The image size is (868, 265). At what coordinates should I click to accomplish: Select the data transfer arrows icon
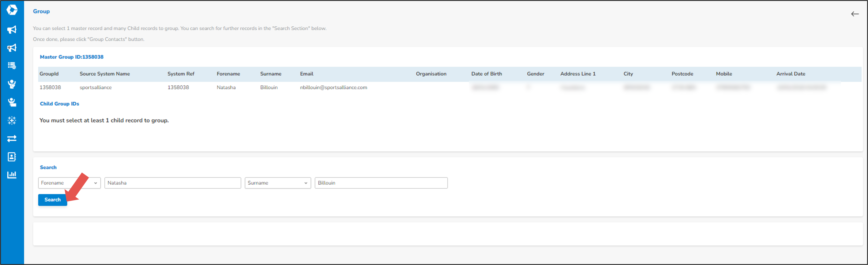click(x=12, y=139)
